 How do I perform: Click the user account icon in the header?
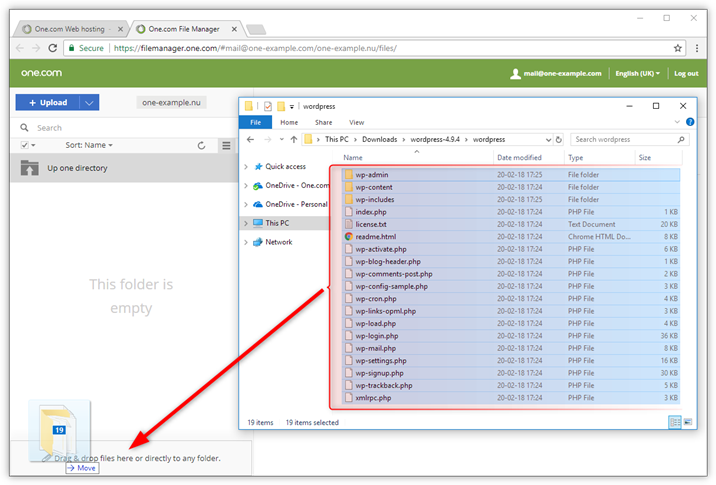click(x=515, y=74)
